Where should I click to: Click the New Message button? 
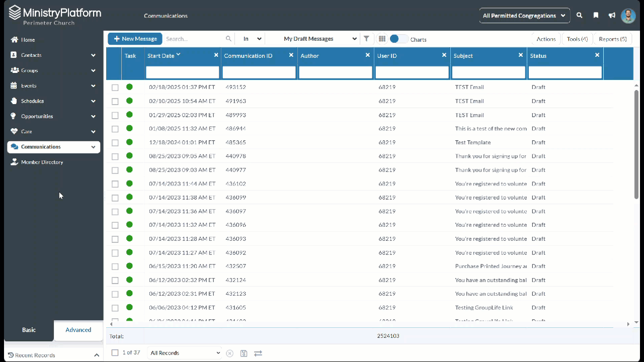(x=134, y=39)
